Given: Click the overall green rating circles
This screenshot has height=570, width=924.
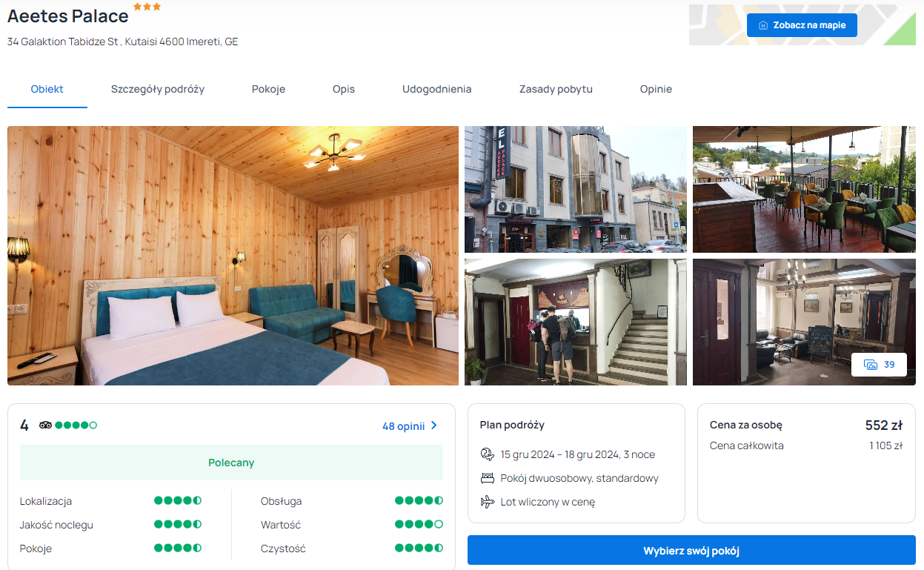Looking at the screenshot, I should pos(76,425).
